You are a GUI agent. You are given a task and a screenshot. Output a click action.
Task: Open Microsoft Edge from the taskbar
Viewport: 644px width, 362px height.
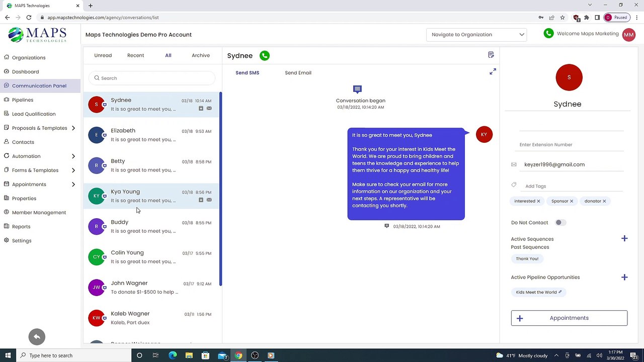click(x=173, y=355)
